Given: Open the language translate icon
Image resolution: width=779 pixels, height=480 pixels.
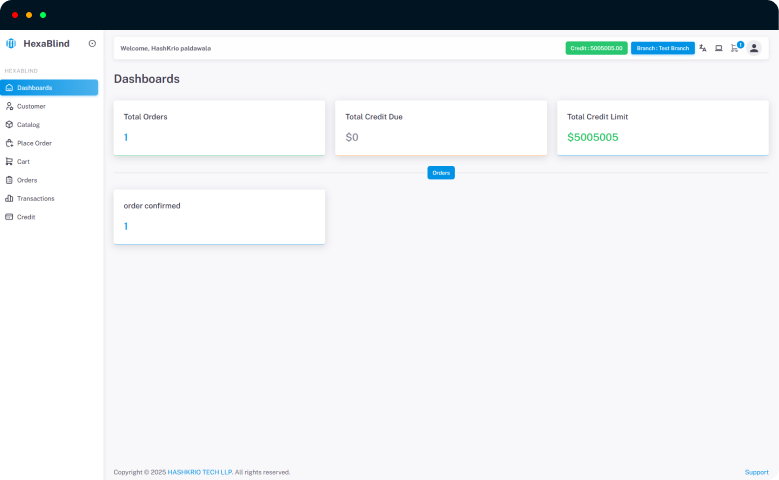Looking at the screenshot, I should 702,48.
